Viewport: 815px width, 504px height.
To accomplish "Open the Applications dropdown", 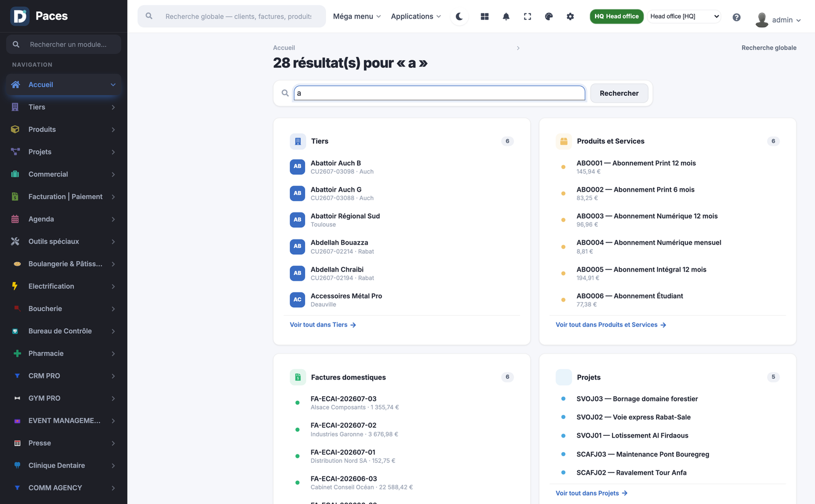I will pos(416,16).
